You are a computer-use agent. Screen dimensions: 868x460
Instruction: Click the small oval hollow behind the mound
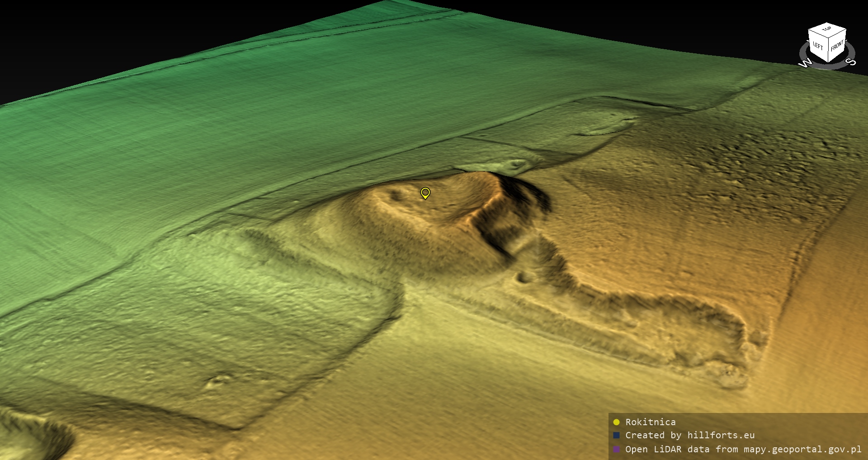tap(515, 164)
